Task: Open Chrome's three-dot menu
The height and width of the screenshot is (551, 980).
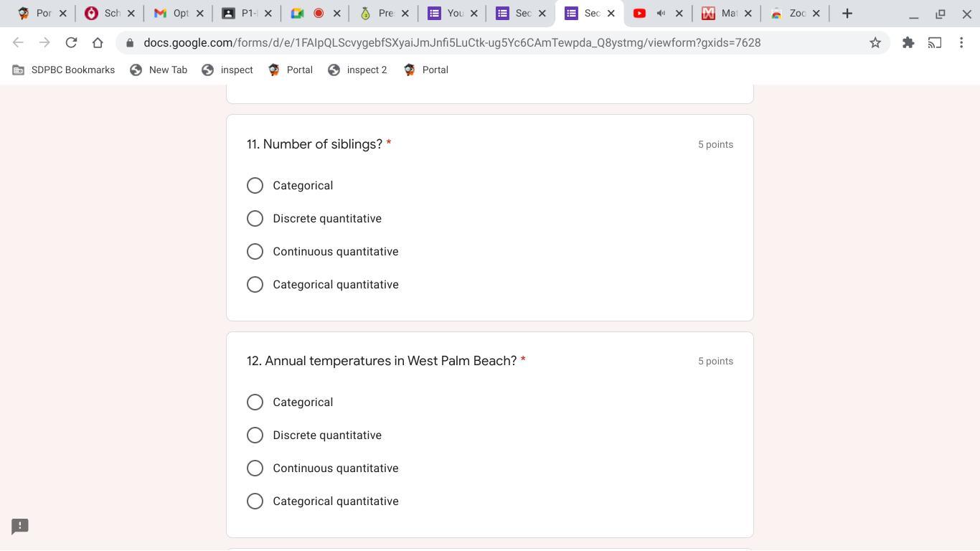Action: [x=961, y=43]
